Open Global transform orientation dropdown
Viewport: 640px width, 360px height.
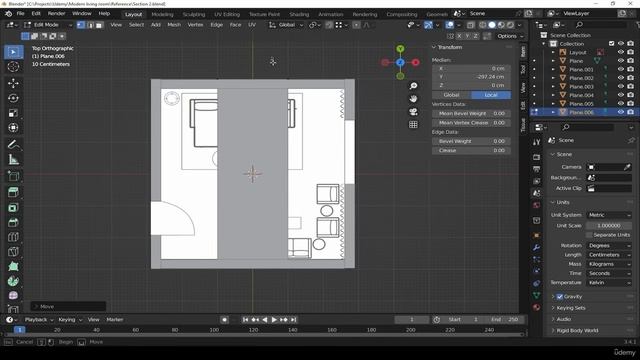pyautogui.click(x=286, y=25)
